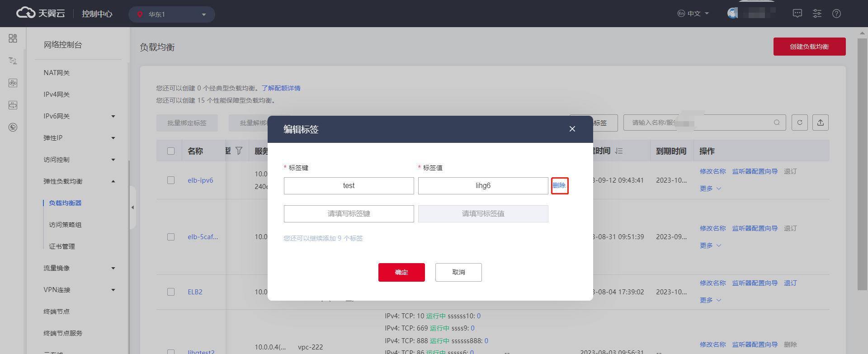Confirm tag edits with 确定

coord(401,272)
